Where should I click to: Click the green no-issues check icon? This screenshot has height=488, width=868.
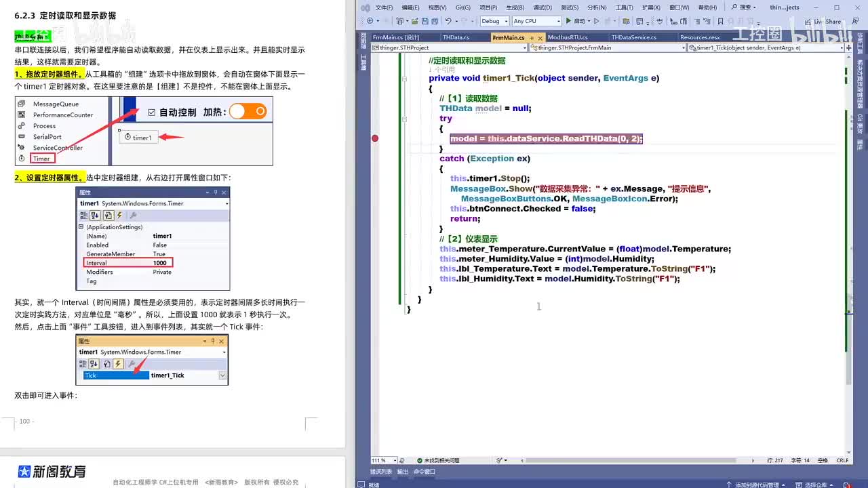pos(420,460)
